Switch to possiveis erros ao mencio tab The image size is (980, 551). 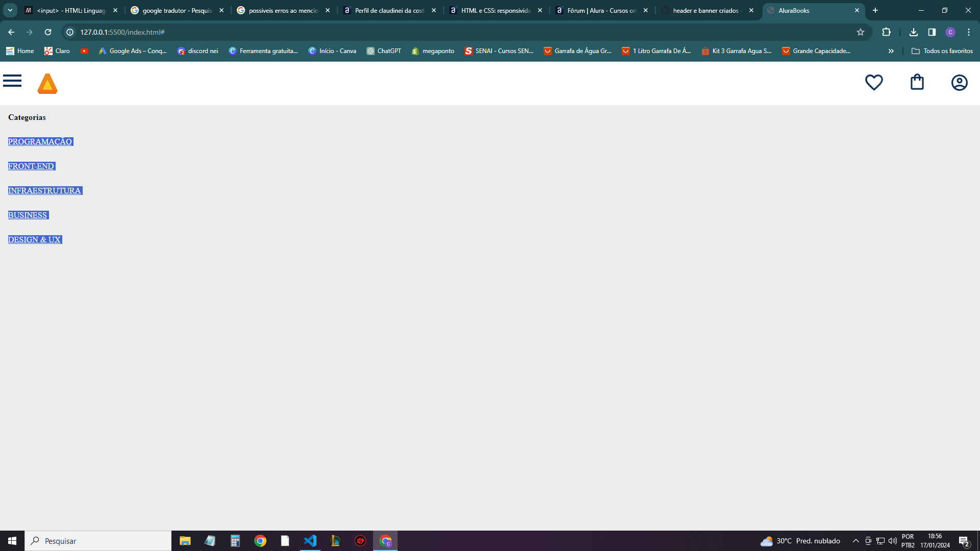coord(284,10)
